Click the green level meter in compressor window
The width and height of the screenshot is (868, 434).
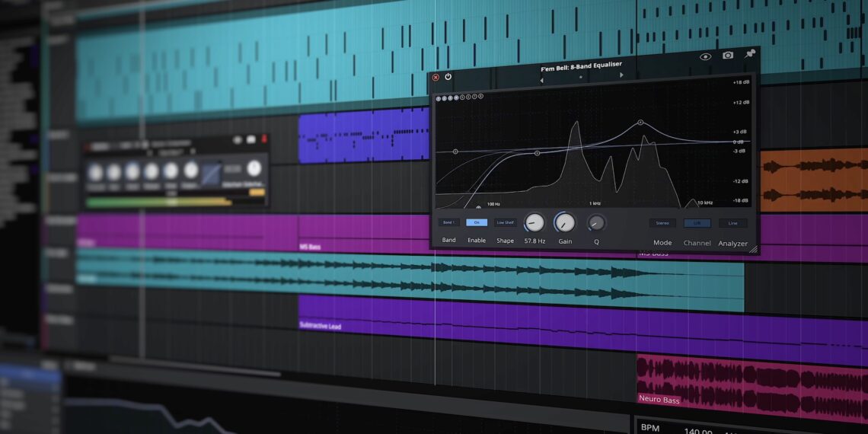pyautogui.click(x=158, y=203)
